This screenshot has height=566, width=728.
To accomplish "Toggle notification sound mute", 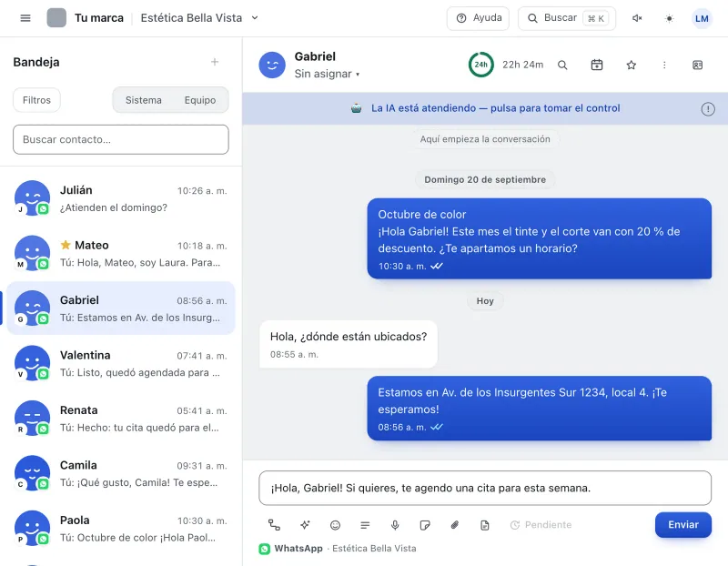I will tap(637, 18).
